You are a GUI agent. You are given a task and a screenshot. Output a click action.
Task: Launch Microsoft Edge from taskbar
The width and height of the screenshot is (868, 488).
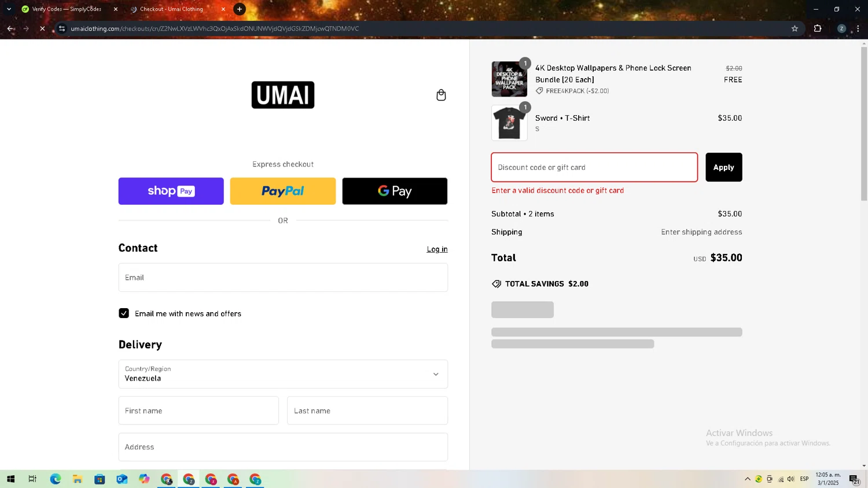(x=55, y=479)
